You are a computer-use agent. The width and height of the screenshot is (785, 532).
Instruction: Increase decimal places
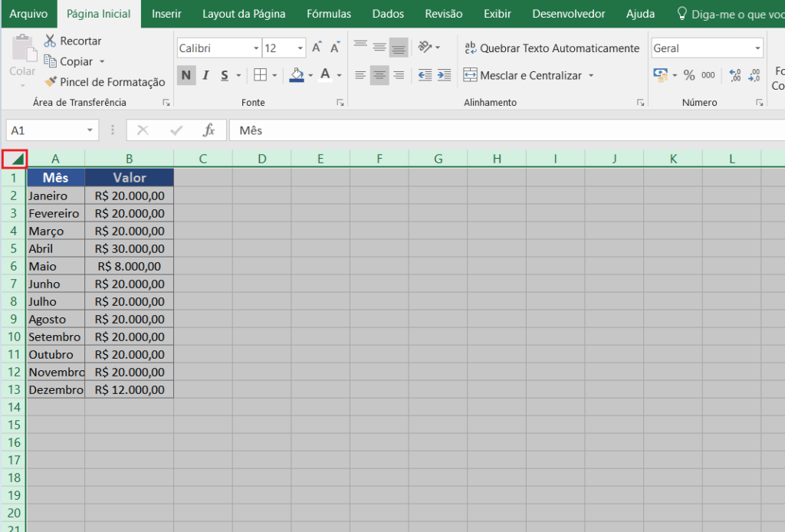click(x=735, y=75)
